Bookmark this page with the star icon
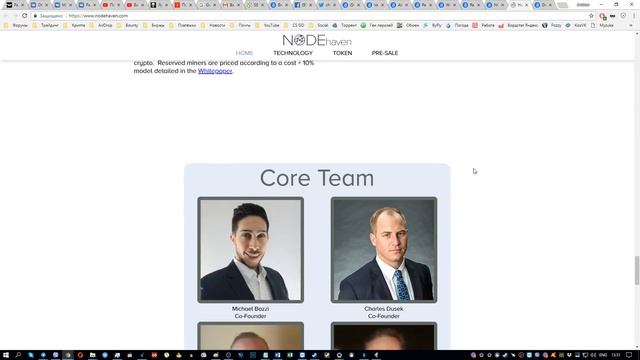Viewport: 640px width, 360px height. click(591, 16)
